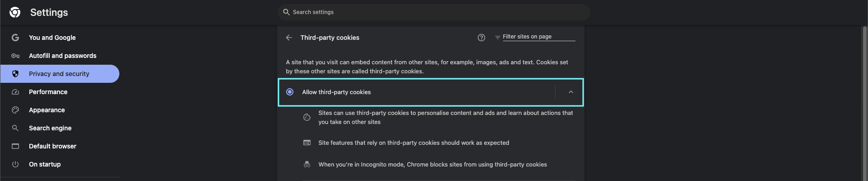Click the Chrome logo icon
The image size is (868, 181).
pos(15,12)
